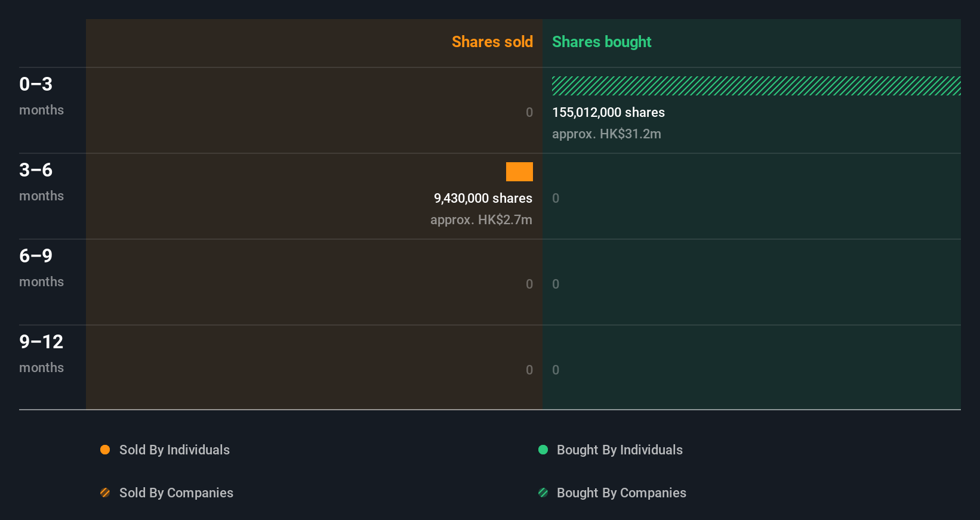Click the 155,012,000 shares value
The width and height of the screenshot is (980, 520).
coord(608,112)
